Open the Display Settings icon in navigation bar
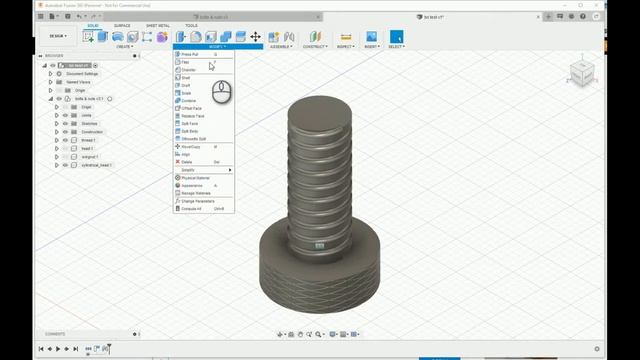Viewport: 640px width, 360px height. pyautogui.click(x=333, y=334)
